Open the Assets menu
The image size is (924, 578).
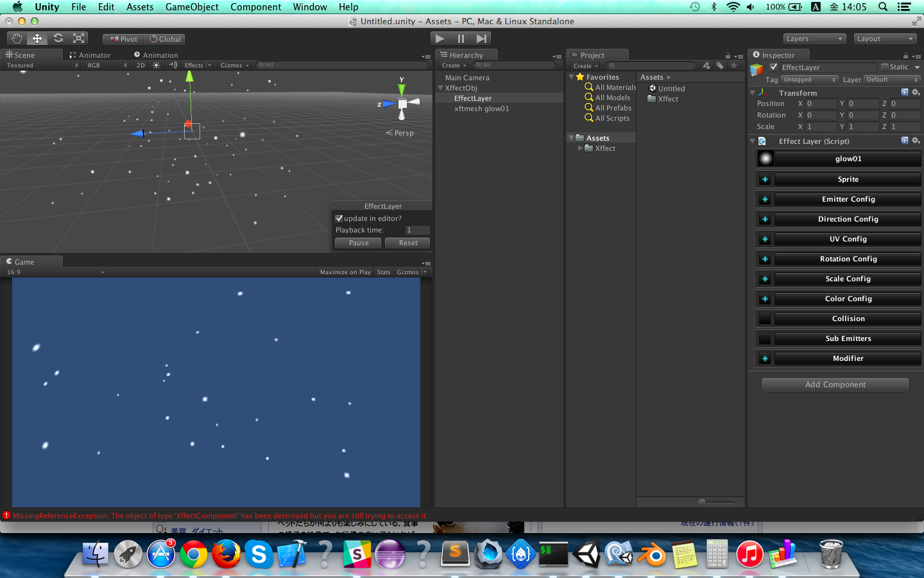(140, 7)
